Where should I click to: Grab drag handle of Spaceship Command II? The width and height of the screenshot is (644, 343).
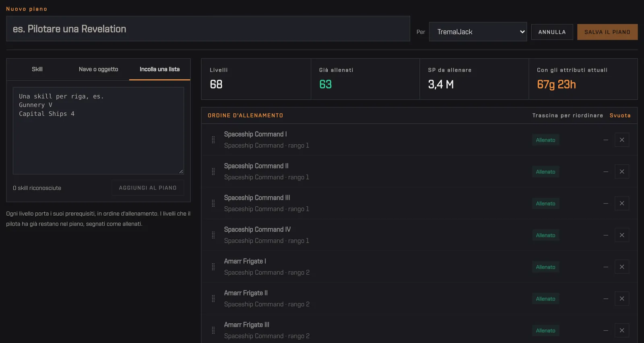point(213,172)
